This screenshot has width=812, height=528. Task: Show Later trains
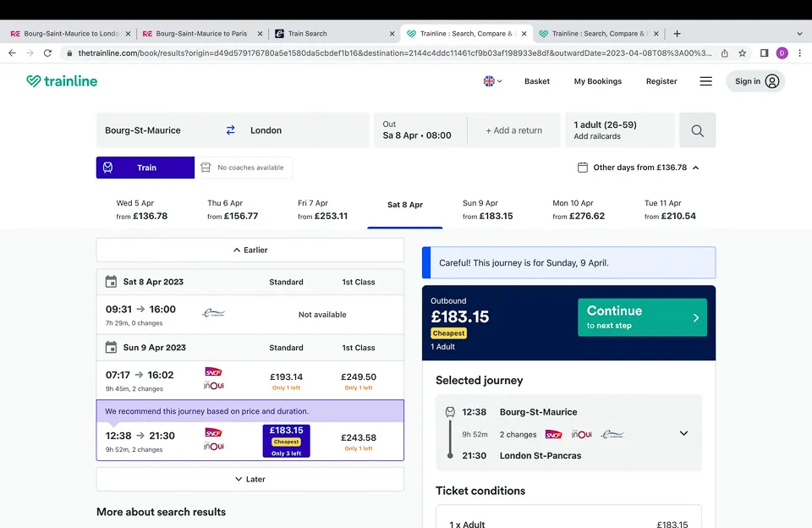250,479
